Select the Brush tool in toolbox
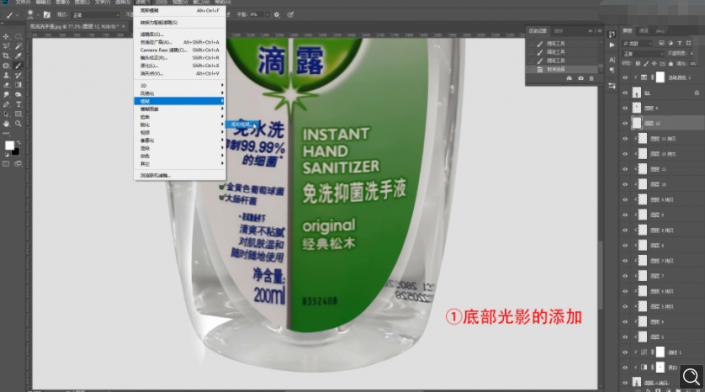The height and width of the screenshot is (392, 705). (x=18, y=66)
